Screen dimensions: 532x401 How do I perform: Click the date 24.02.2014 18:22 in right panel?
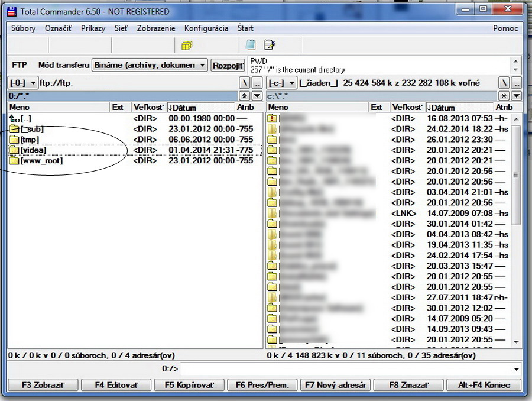(460, 129)
